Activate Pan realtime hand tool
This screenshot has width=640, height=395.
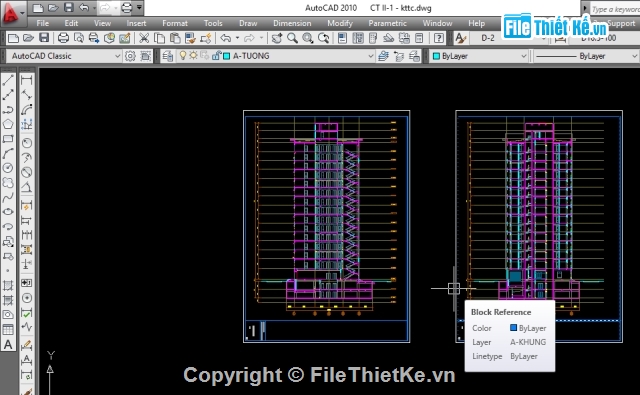click(x=276, y=38)
